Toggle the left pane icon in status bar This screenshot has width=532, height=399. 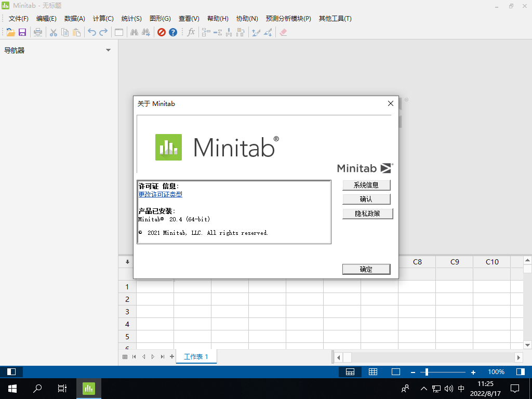(x=11, y=372)
